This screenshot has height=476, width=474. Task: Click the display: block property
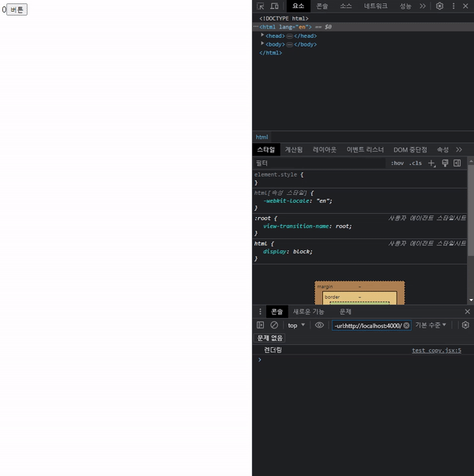[x=288, y=251]
